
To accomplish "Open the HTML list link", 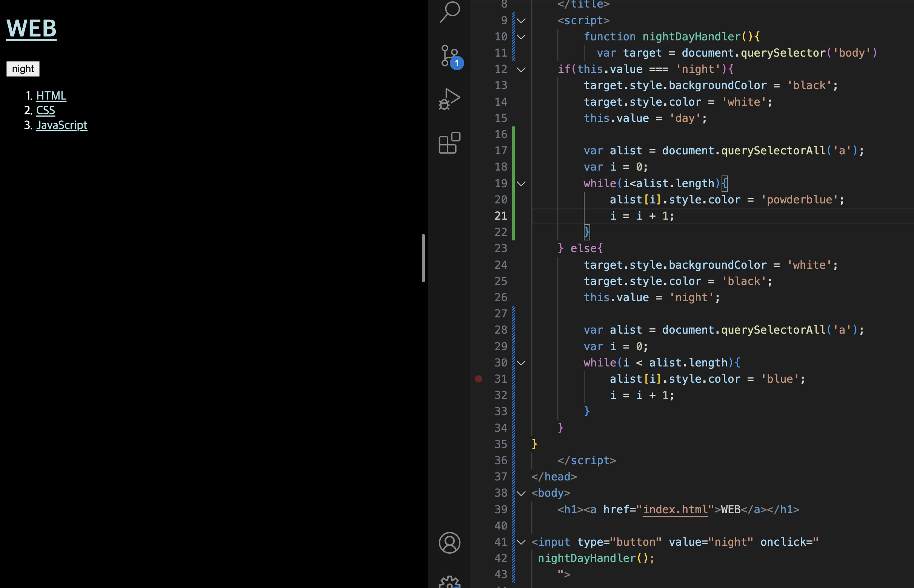I will point(51,95).
